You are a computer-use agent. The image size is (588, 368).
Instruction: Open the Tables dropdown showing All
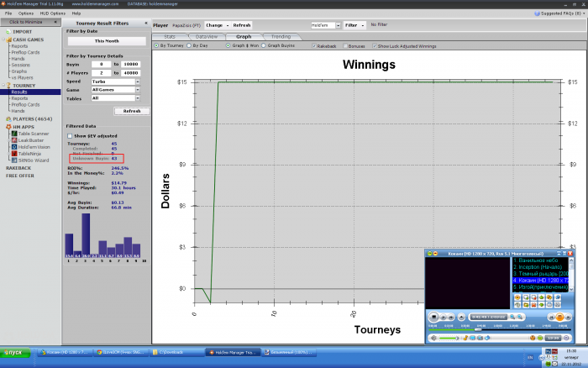(x=138, y=98)
